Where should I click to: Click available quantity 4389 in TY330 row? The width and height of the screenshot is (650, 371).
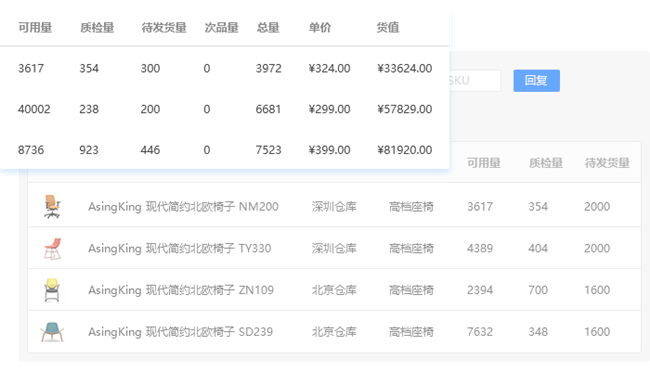pyautogui.click(x=480, y=248)
